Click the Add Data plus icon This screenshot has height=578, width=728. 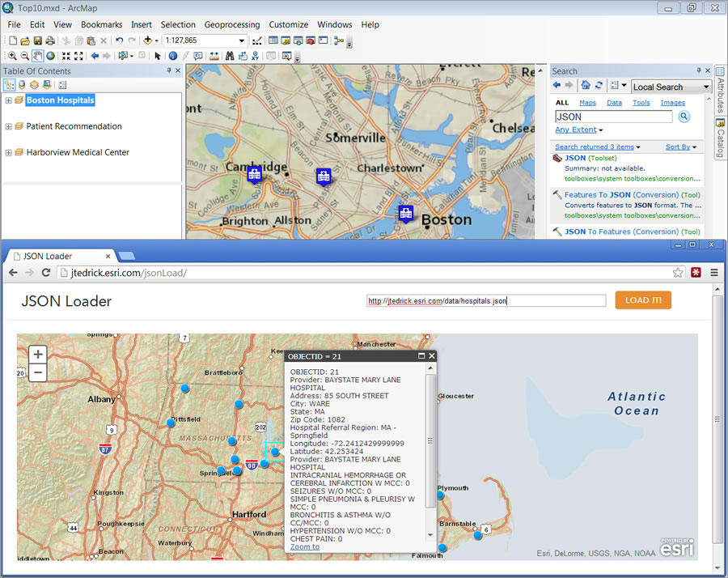coord(148,41)
